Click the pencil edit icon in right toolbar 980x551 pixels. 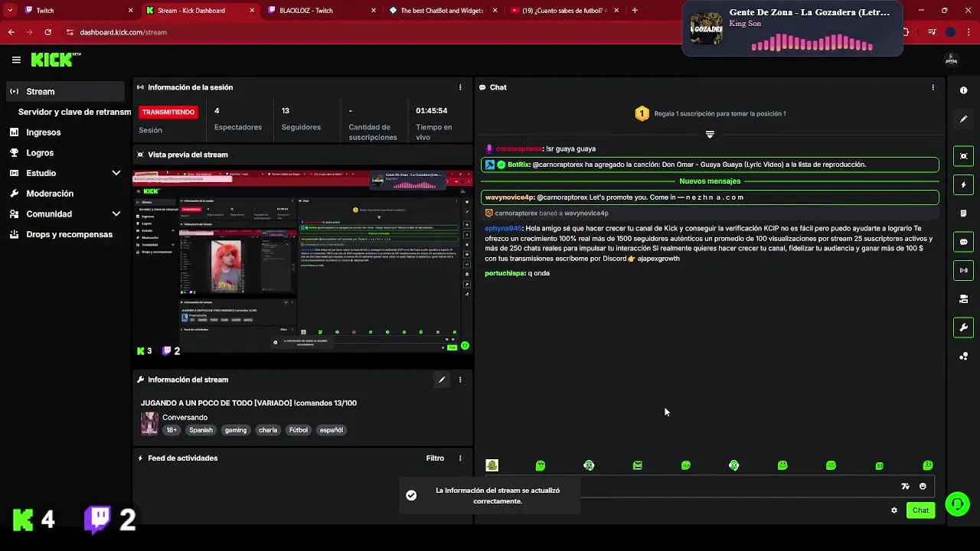pyautogui.click(x=963, y=119)
